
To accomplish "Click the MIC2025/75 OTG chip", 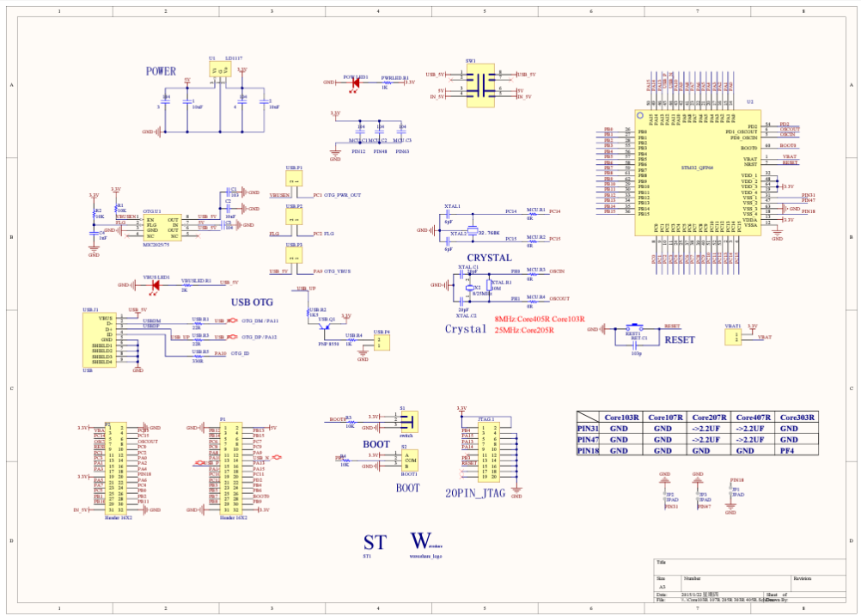I will (162, 227).
